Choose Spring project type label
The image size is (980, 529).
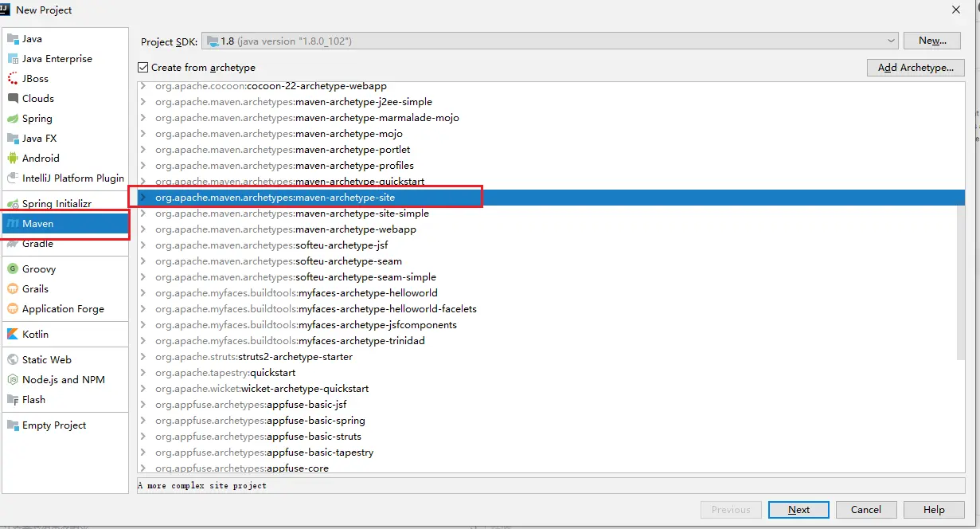[x=37, y=119]
